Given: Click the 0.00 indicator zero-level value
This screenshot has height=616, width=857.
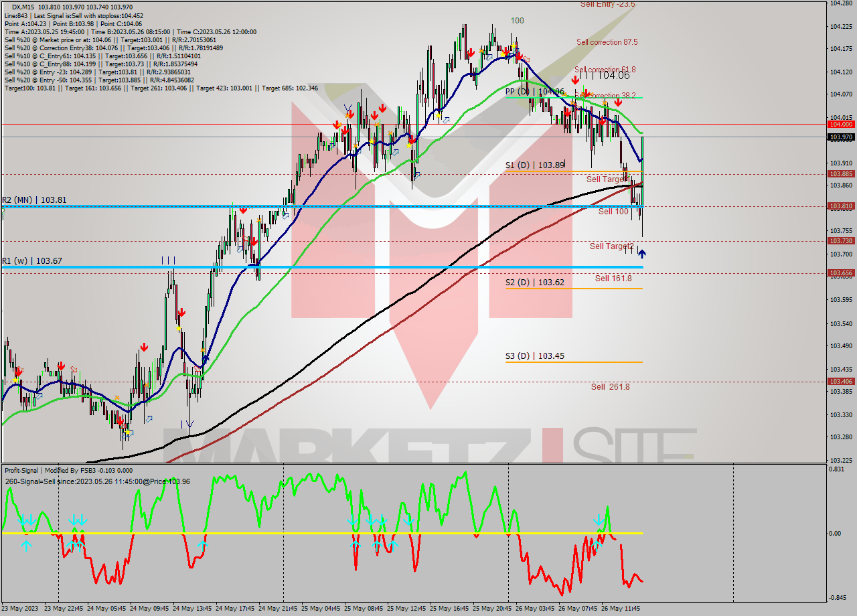Looking at the screenshot, I should (835, 534).
